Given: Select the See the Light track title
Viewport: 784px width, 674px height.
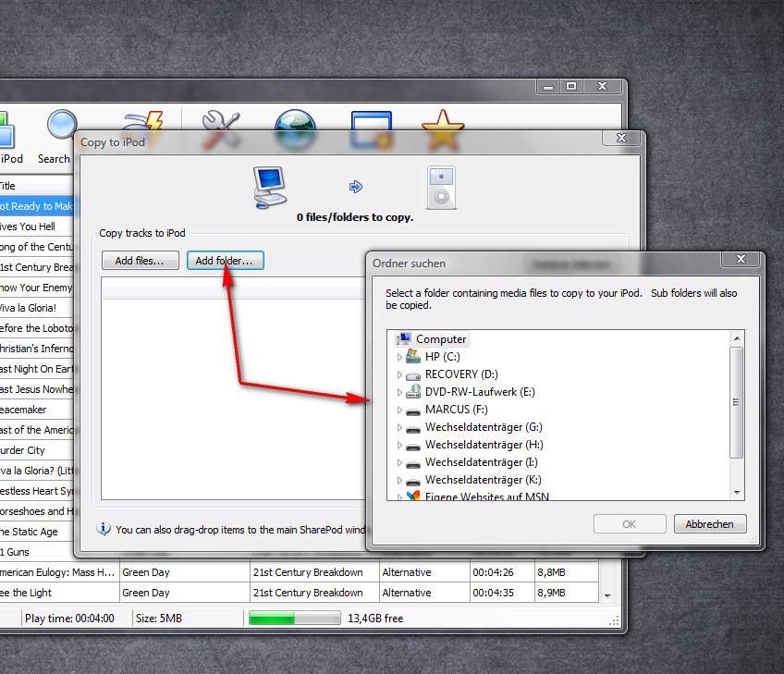Looking at the screenshot, I should click(x=26, y=593).
